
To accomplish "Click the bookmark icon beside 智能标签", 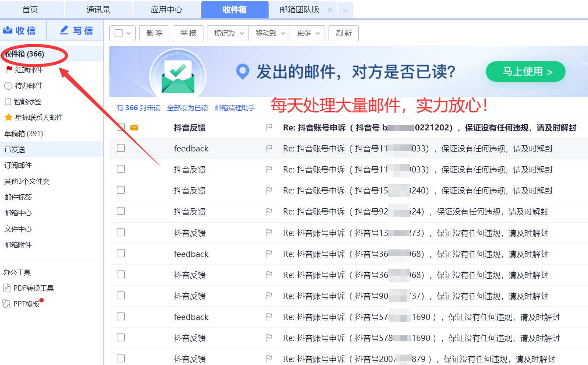I will 8,102.
